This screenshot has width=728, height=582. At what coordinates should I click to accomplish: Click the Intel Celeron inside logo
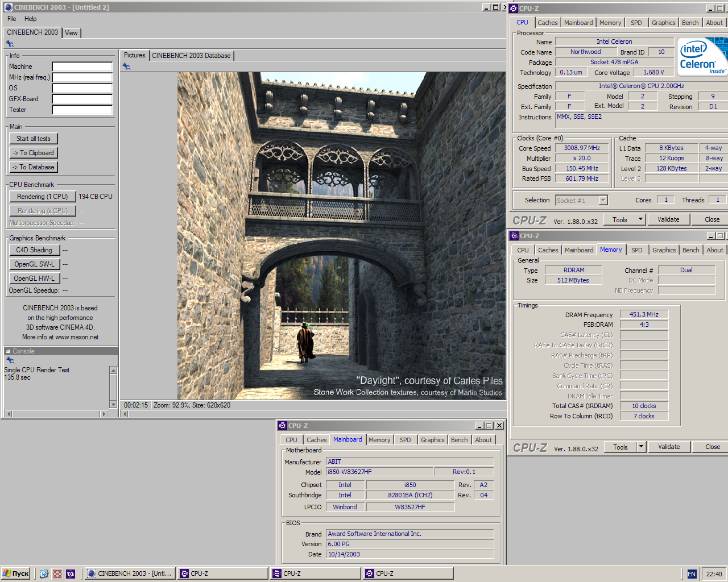(x=702, y=57)
